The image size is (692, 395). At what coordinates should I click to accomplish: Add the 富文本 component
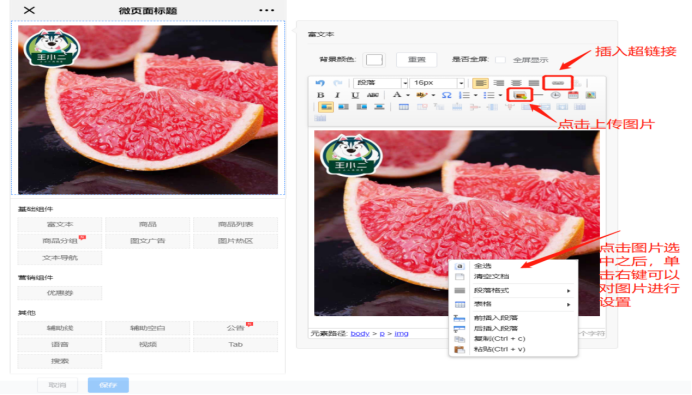(60, 224)
